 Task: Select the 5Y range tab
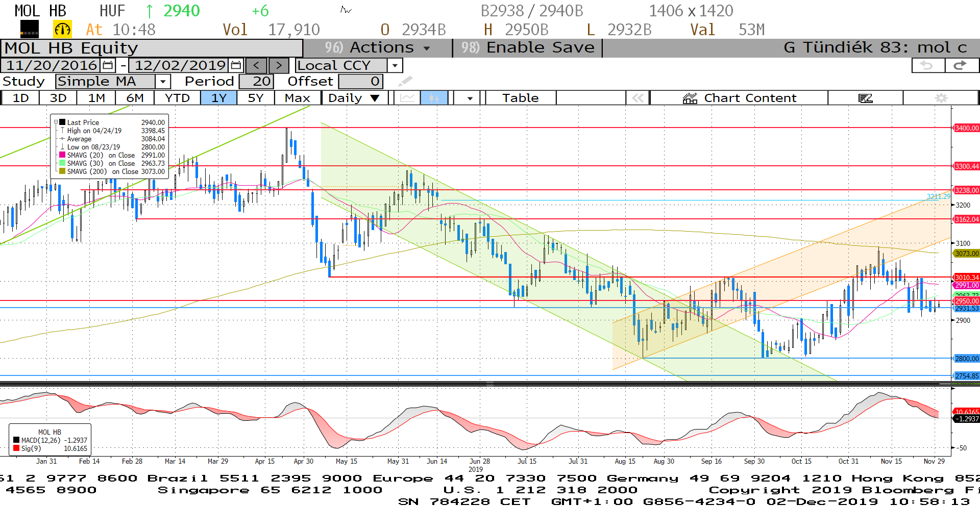click(256, 98)
